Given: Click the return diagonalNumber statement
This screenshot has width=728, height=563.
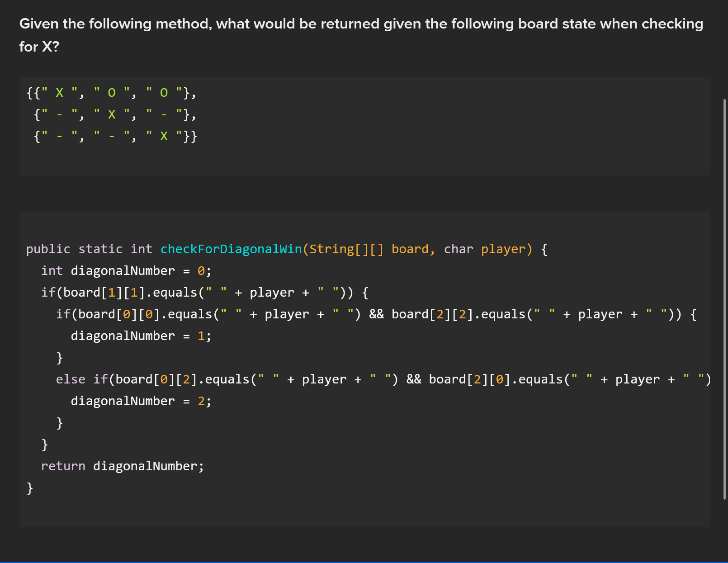Looking at the screenshot, I should pos(122,466).
